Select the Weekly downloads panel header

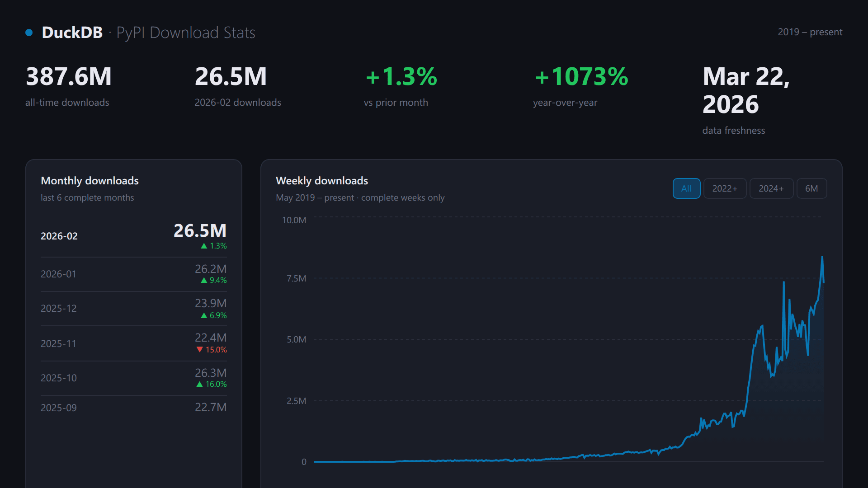point(322,180)
